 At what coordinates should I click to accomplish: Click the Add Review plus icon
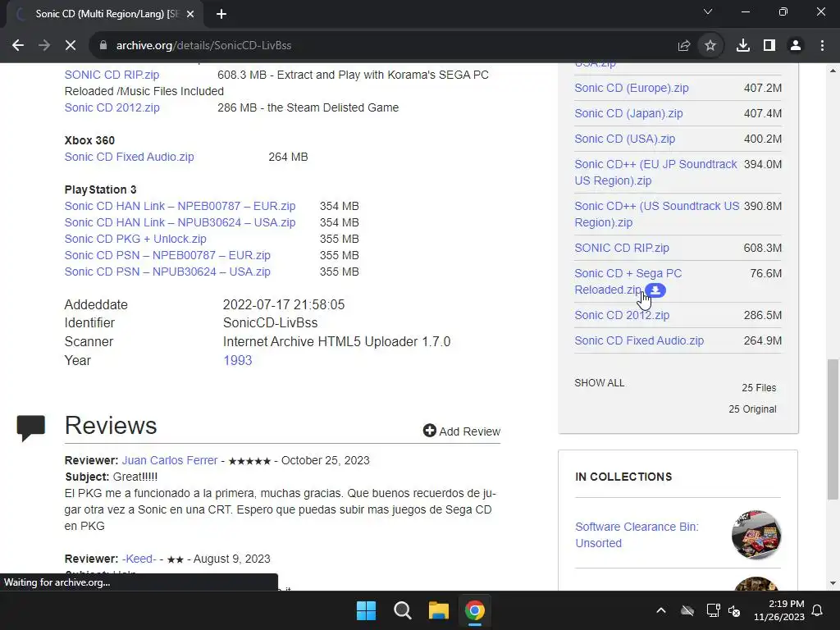pyautogui.click(x=430, y=431)
